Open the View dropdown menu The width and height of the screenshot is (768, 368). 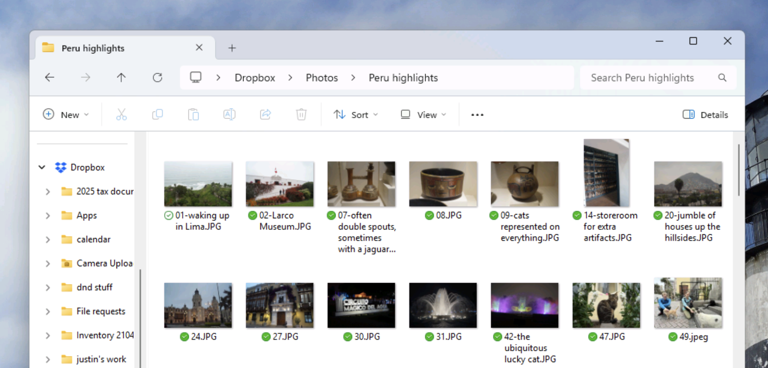[x=424, y=115]
